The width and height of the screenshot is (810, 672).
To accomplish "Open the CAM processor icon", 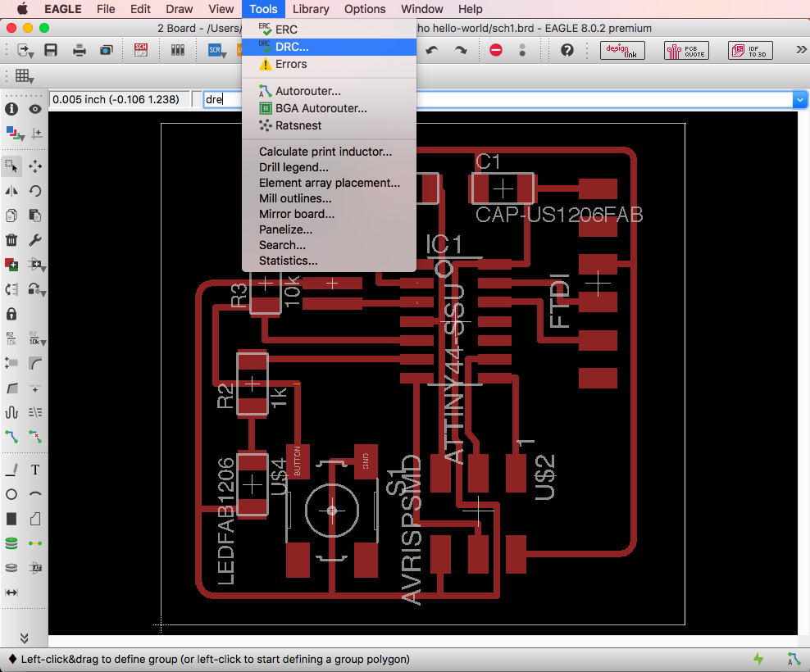I will pos(107,50).
